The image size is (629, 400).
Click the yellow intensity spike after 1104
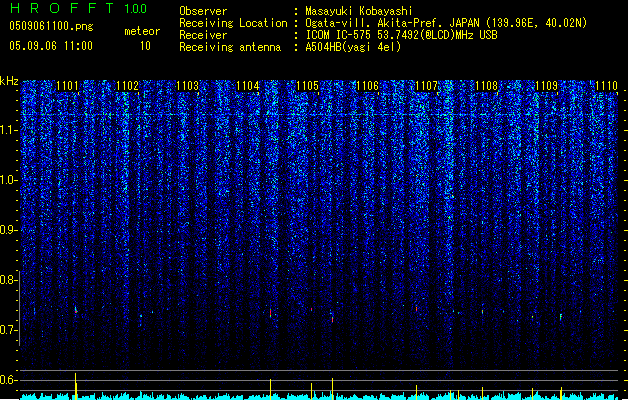(270, 389)
